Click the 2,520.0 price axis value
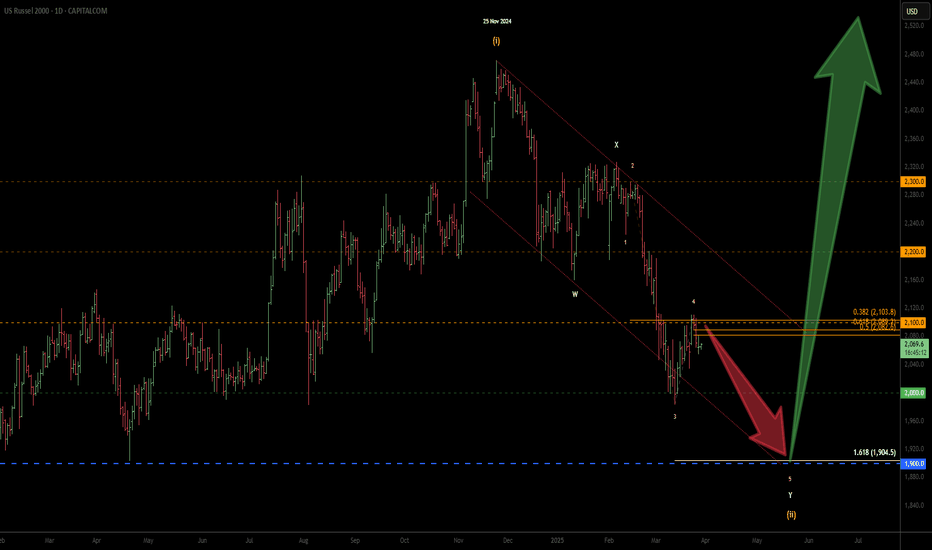This screenshot has width=932, height=550. click(914, 26)
